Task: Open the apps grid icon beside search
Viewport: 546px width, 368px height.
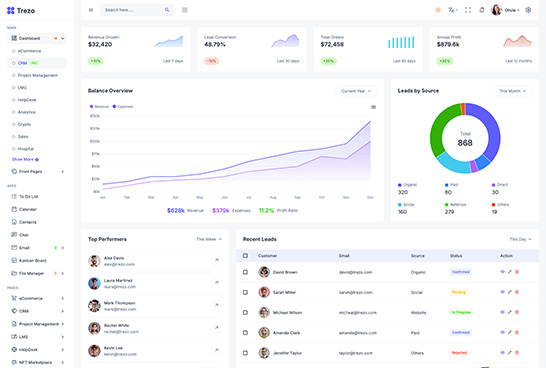Action: click(185, 10)
